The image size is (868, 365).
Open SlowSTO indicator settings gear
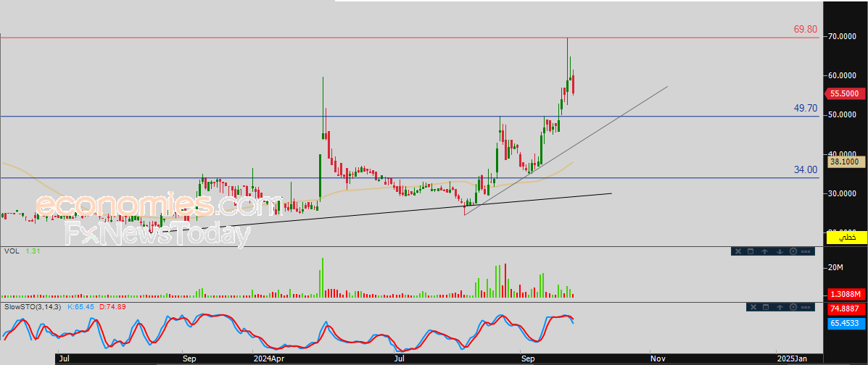(x=793, y=307)
